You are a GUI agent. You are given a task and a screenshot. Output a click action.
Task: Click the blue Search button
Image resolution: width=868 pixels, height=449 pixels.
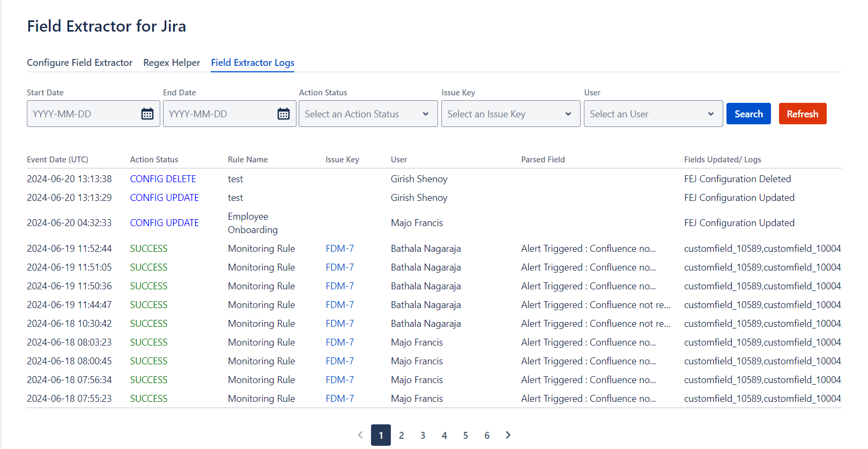[748, 114]
